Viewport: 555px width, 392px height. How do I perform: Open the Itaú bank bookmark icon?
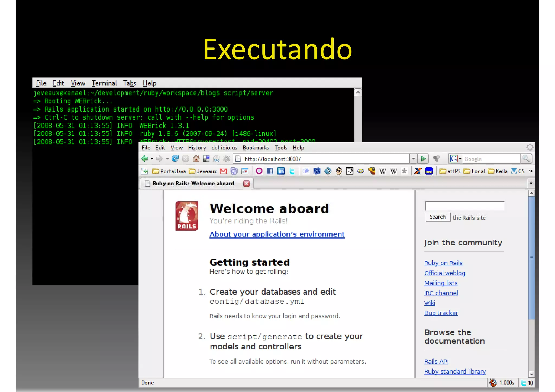pos(429,171)
